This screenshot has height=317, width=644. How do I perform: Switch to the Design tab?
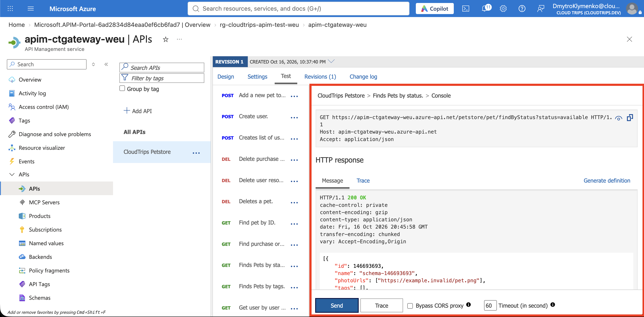click(x=226, y=76)
